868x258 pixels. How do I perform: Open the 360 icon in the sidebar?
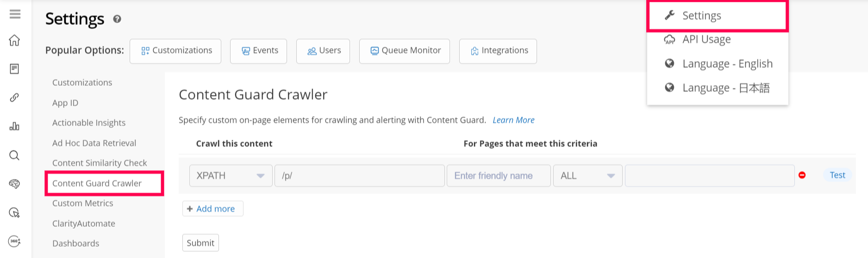tap(15, 241)
